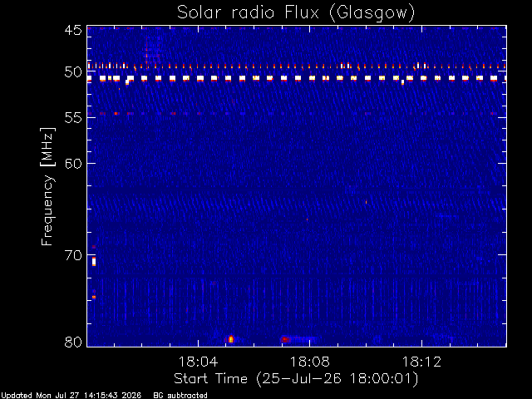The height and width of the screenshot is (399, 532).
Task: Click the 'Solar radio Flux (Glasgow)' title
Action: pyautogui.click(x=296, y=13)
